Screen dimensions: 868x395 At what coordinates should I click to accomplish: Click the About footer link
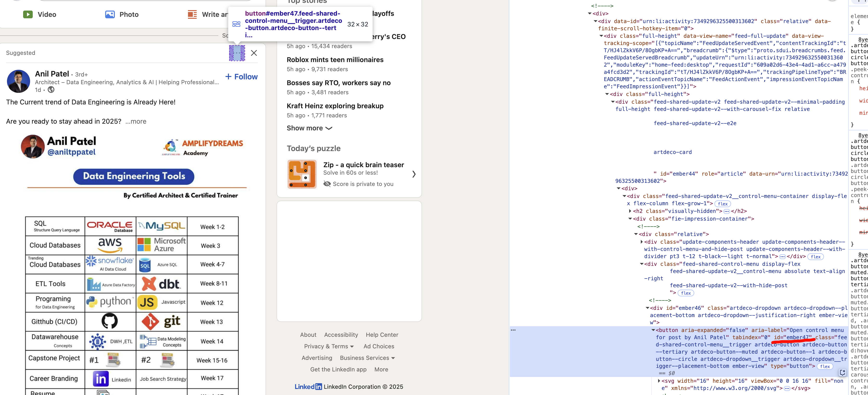point(308,335)
